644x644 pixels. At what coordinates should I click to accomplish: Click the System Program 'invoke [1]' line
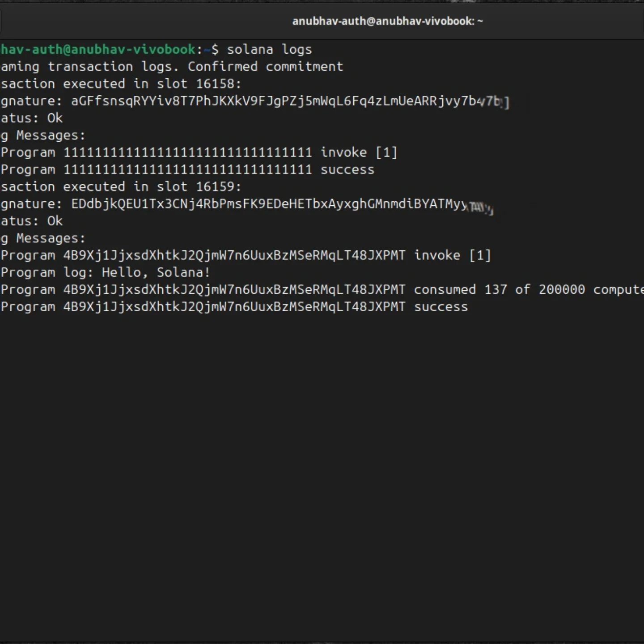click(199, 153)
